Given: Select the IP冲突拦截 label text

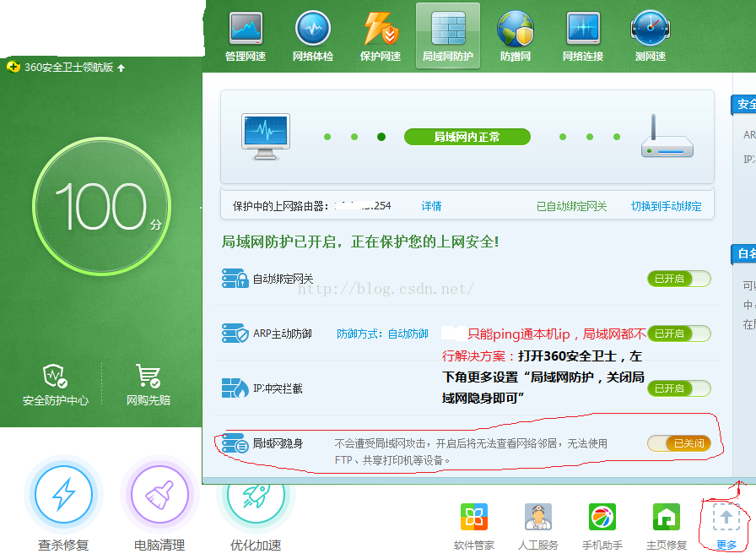Looking at the screenshot, I should tap(278, 388).
